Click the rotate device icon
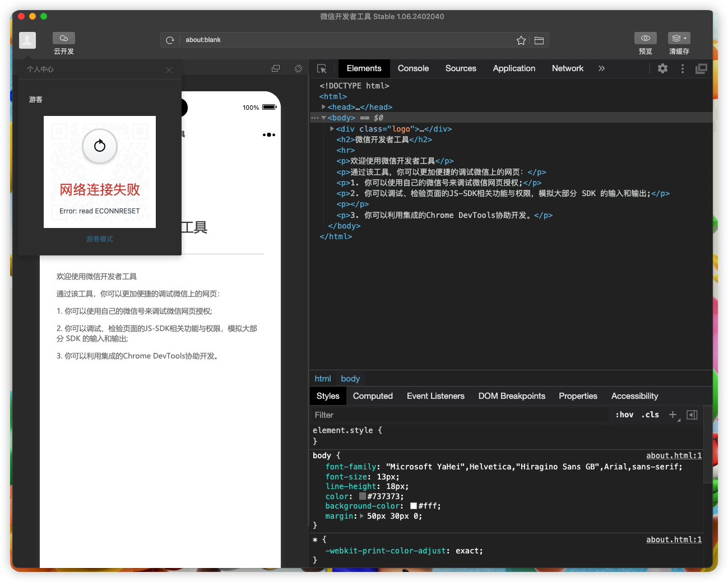Screen dimensions: 728x582 (x=298, y=68)
